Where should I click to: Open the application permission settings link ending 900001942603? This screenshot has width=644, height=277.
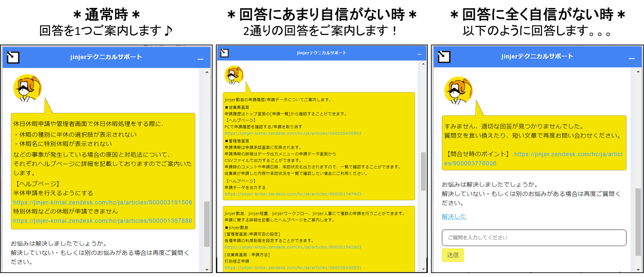293,247
